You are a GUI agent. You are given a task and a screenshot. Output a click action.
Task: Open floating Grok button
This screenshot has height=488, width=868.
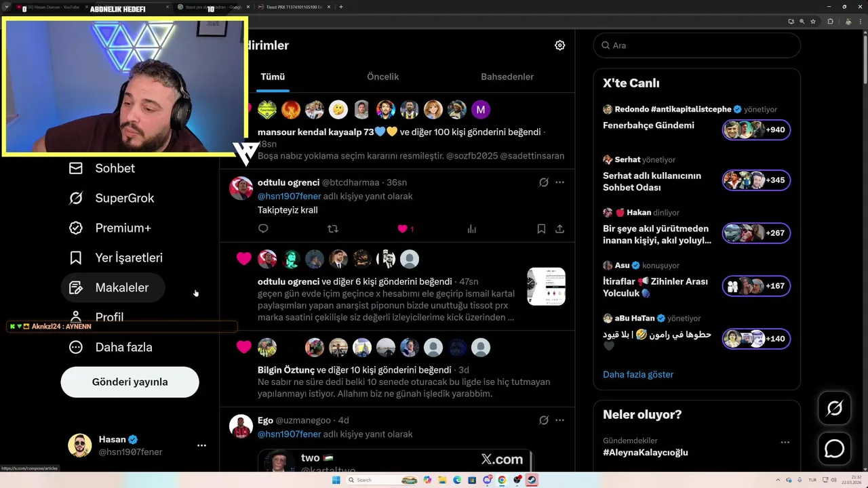pos(834,409)
